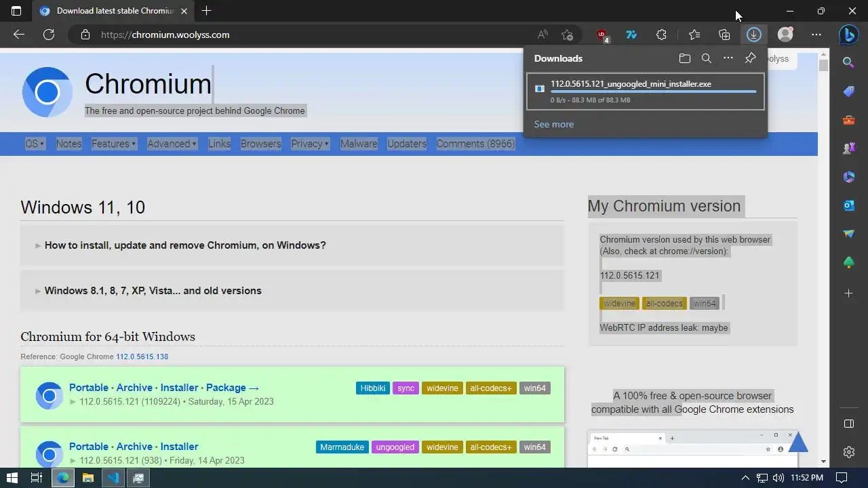Screen dimensions: 868x488
Task: Click Archive link in Marmaduke build
Action: (x=134, y=447)
